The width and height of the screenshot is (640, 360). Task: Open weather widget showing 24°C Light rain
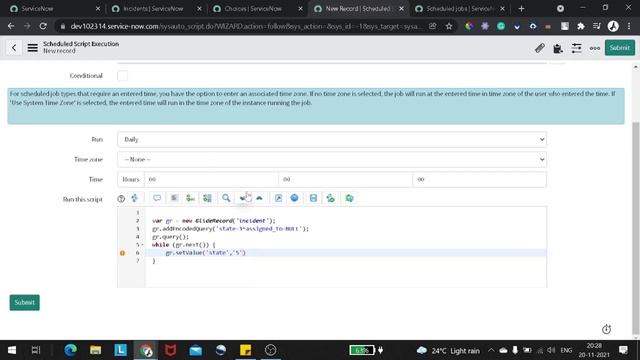click(x=448, y=351)
